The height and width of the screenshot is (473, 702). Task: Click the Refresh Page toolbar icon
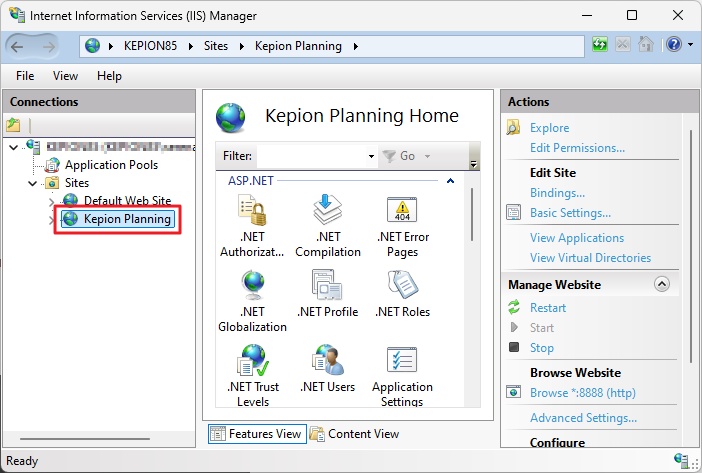(600, 45)
